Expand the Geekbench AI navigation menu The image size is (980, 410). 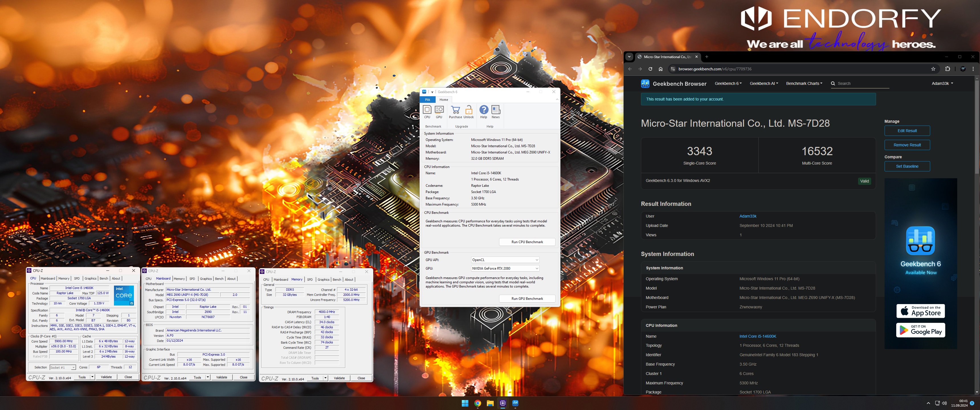tap(763, 83)
